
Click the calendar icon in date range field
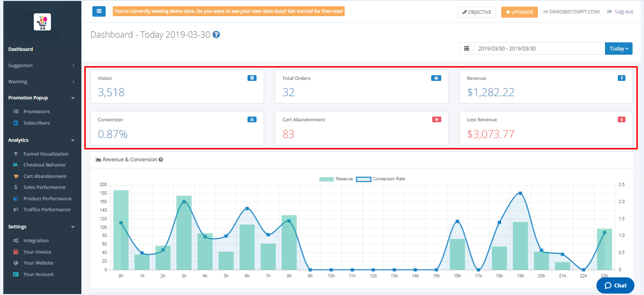(x=466, y=49)
